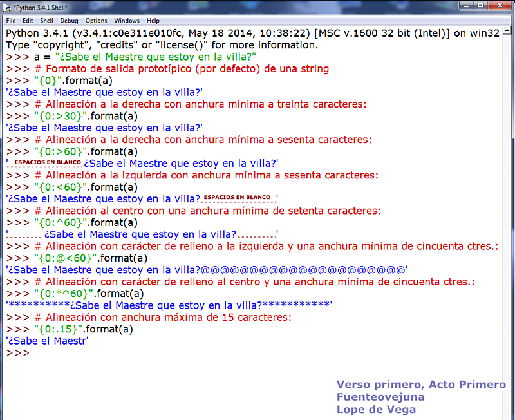
Task: Open the Windows menu
Action: pyautogui.click(x=126, y=20)
